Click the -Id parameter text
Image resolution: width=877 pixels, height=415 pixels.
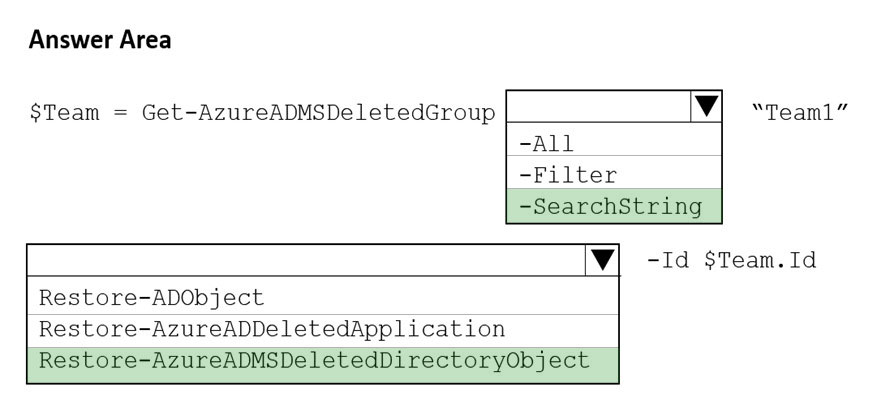[668, 260]
